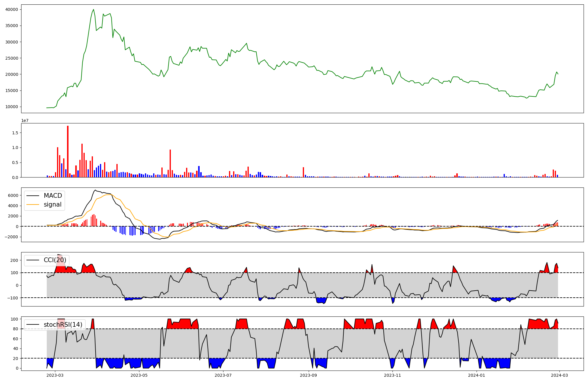Click the -100 CCI axis tick label

tap(12, 298)
